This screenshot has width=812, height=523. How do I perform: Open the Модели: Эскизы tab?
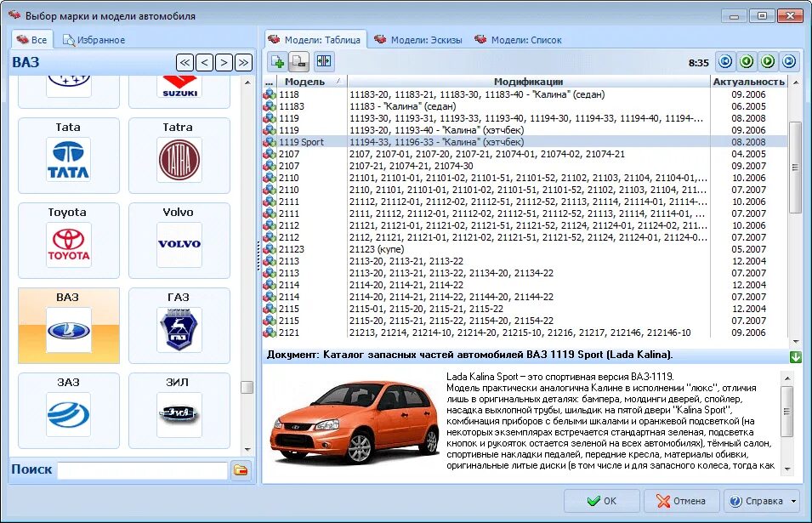tap(417, 39)
